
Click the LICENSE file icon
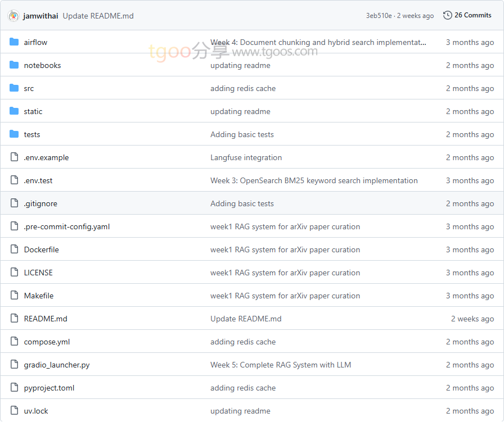[14, 273]
